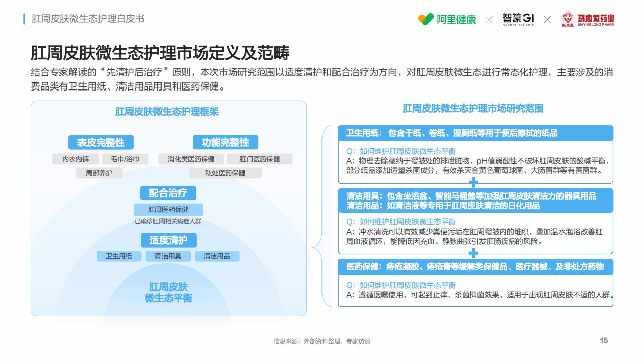
Task: Click the answer beginning 物理去除藏纳于褶皱处
Action: click(x=478, y=166)
